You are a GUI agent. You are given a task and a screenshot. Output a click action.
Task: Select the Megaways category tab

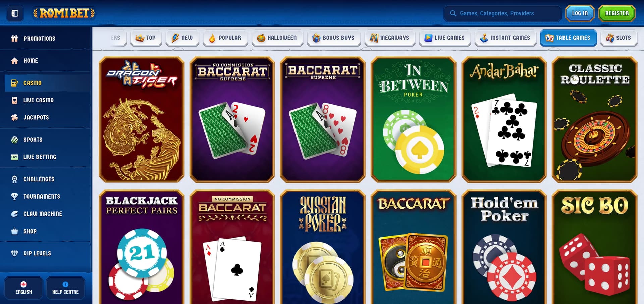[x=389, y=38]
